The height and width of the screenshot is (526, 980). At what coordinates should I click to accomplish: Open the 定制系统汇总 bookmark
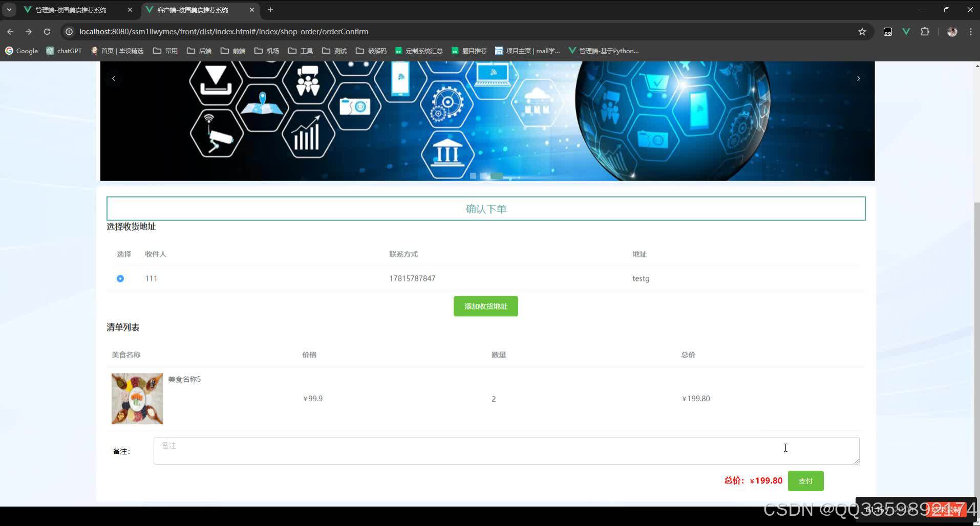[419, 51]
